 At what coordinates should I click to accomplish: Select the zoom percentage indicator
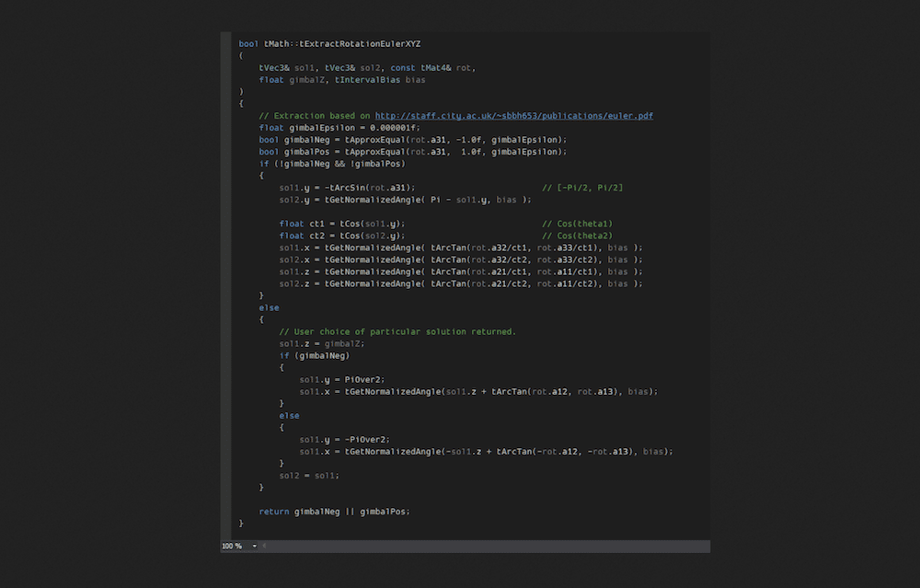[x=231, y=546]
